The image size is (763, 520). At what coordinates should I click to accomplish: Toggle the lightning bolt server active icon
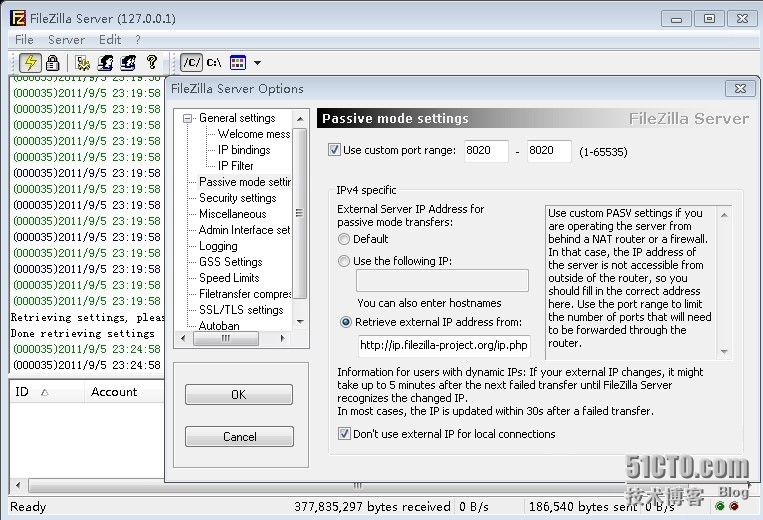tap(30, 63)
